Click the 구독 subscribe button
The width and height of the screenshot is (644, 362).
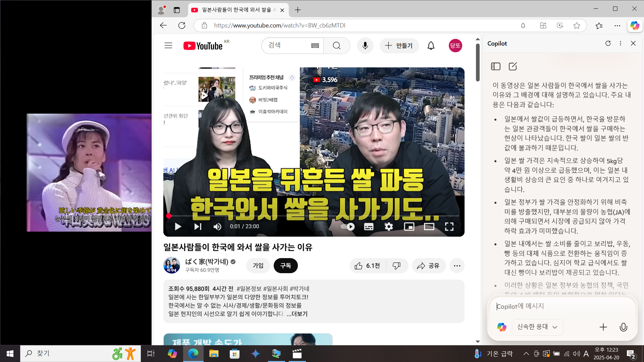point(285,266)
